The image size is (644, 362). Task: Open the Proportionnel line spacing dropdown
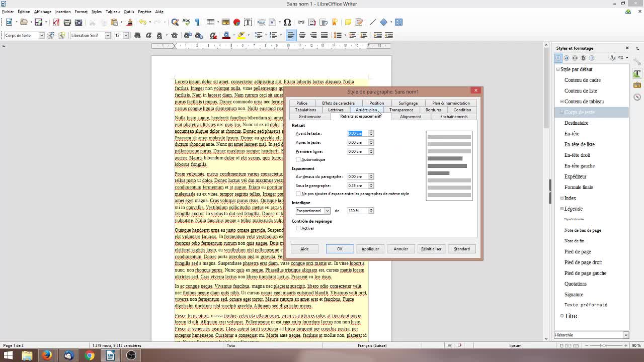tap(327, 211)
